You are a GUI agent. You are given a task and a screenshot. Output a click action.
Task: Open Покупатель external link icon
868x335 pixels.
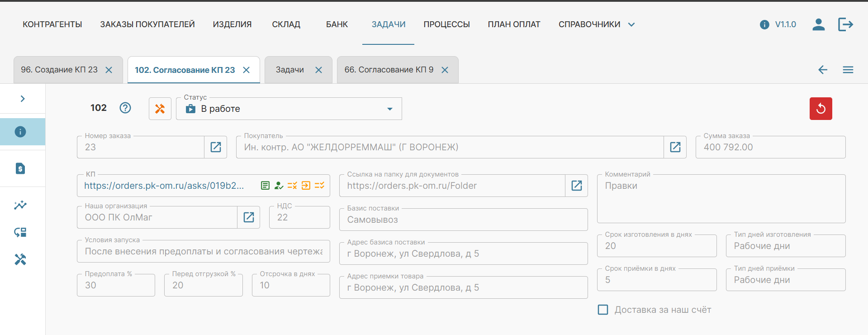(675, 147)
